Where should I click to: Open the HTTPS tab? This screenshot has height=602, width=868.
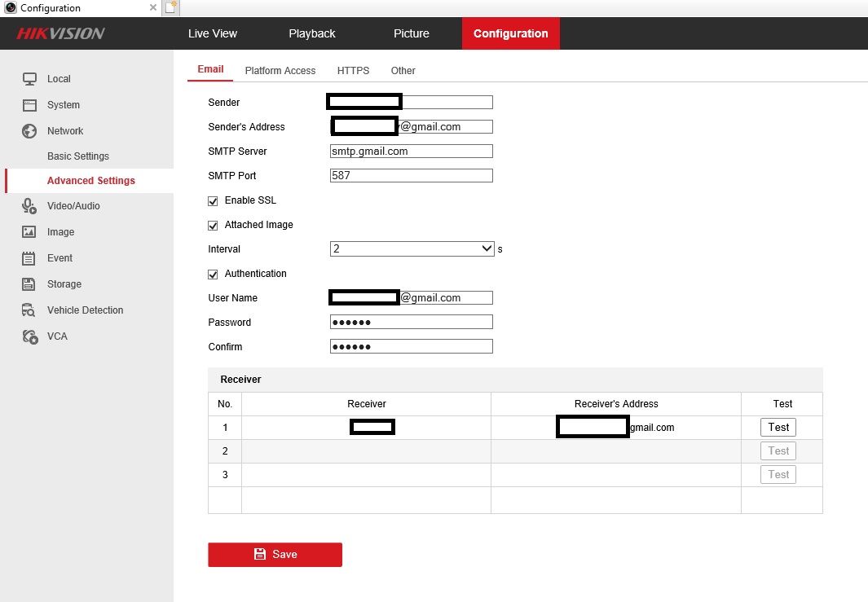coord(353,71)
